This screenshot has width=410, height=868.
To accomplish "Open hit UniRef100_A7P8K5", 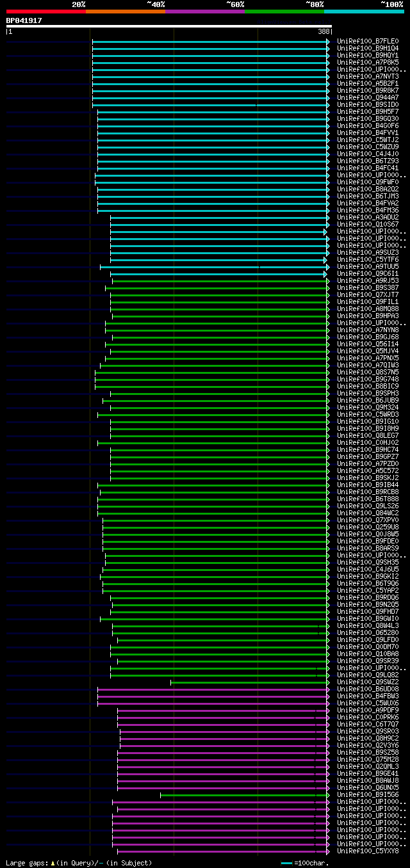I will [368, 63].
